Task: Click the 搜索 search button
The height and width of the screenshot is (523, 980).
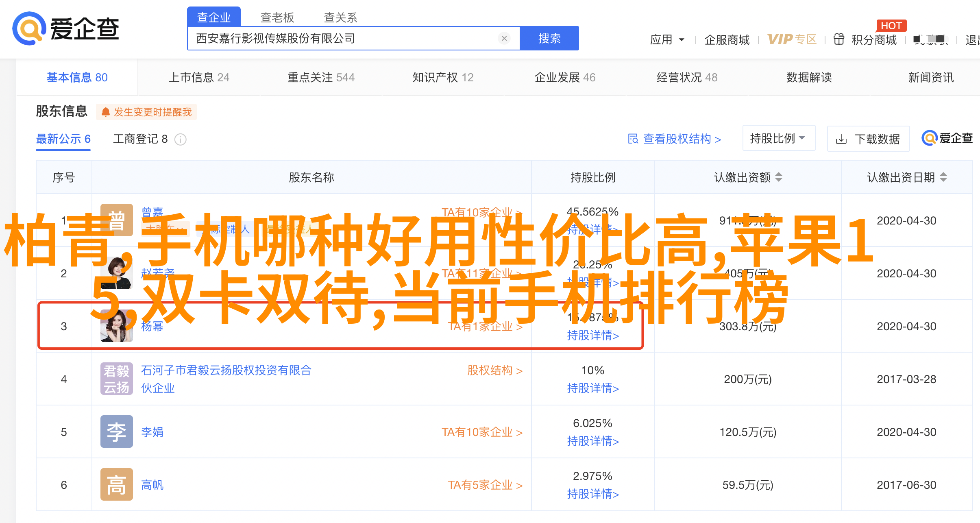Action: click(x=549, y=38)
